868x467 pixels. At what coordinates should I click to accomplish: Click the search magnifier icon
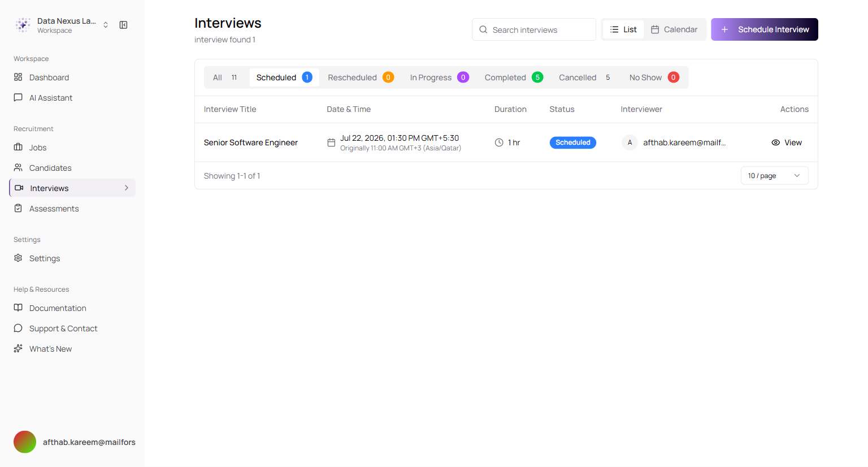tap(483, 29)
